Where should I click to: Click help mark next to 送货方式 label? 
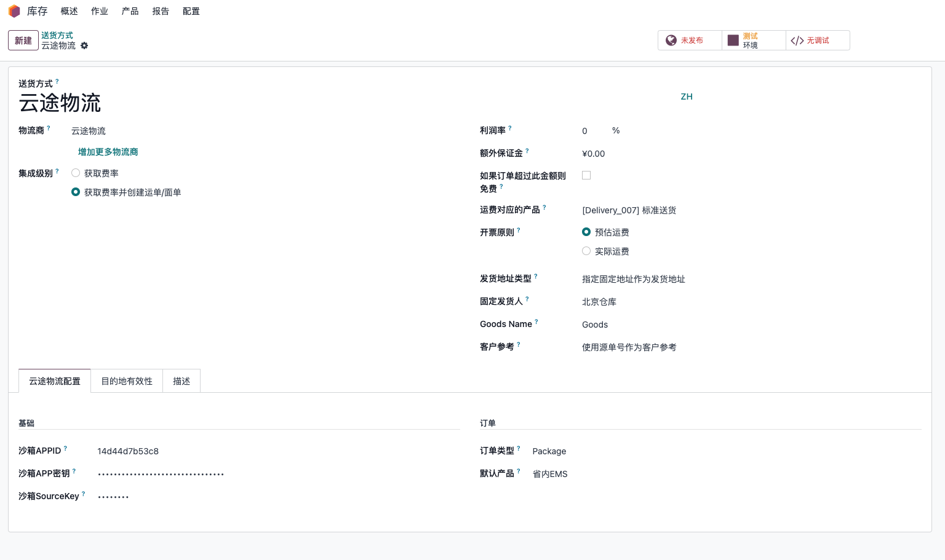pyautogui.click(x=57, y=81)
